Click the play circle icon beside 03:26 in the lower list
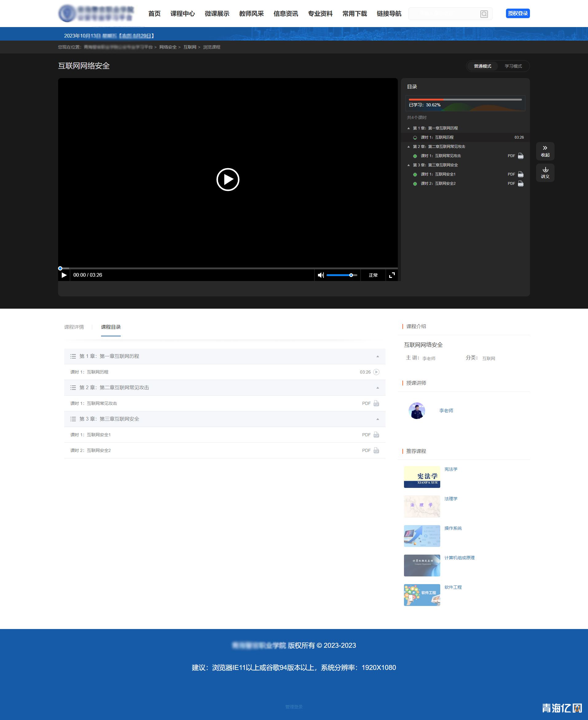Screen dimensions: 588x720 click(376, 372)
